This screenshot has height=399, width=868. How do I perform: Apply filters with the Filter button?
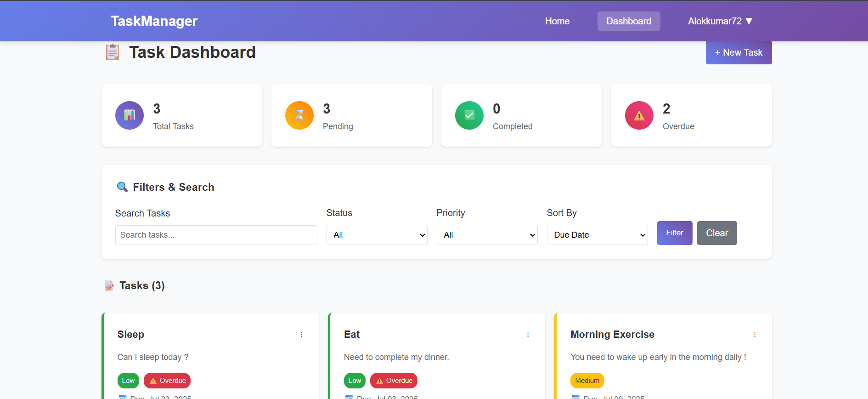point(674,233)
